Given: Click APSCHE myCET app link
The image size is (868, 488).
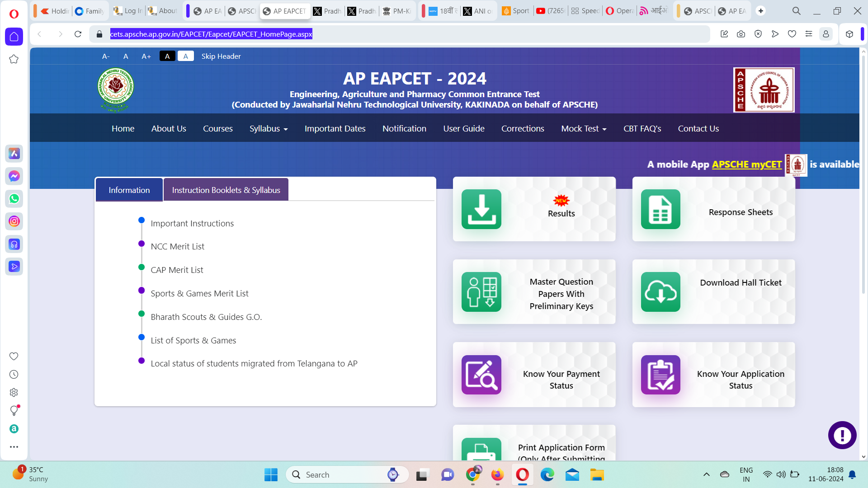Looking at the screenshot, I should pos(747,164).
